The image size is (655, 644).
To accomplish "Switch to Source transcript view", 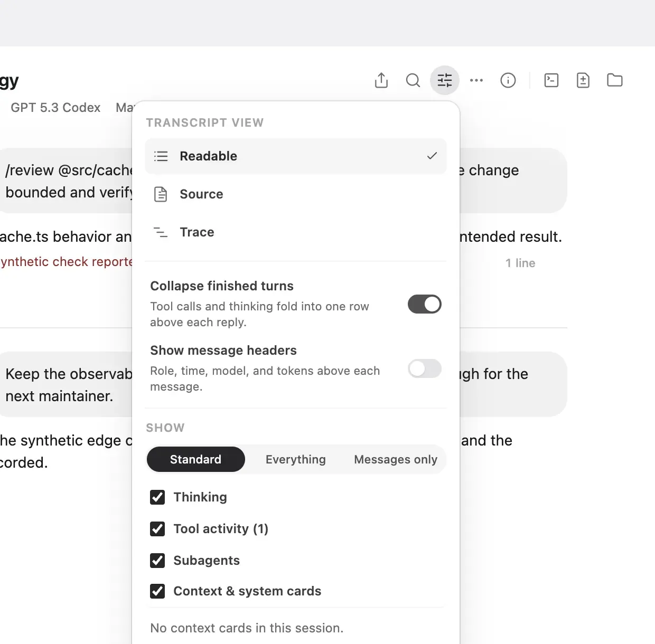I will click(x=296, y=194).
